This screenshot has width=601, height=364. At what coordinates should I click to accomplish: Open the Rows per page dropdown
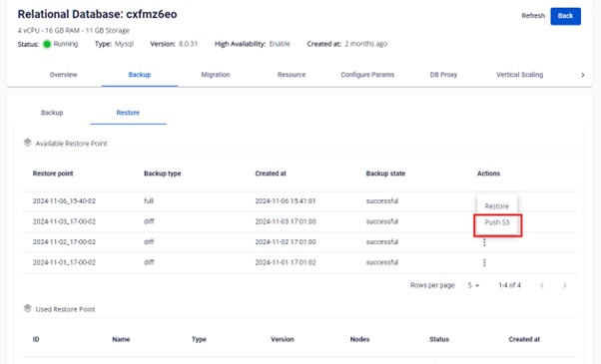pos(474,285)
